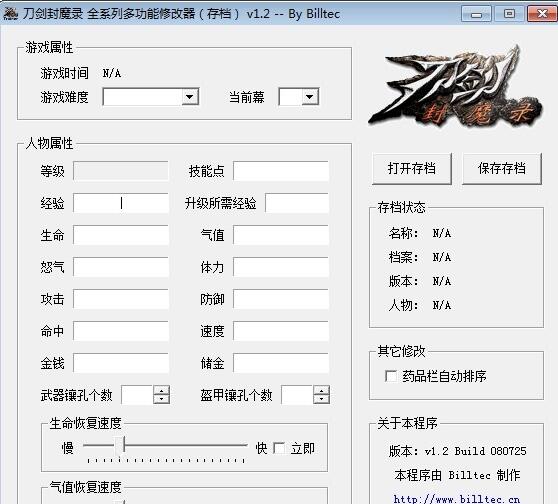Viewport: 558px width, 504px height.
Task: Decrease 盔甲镶孔个数 with down arrow
Action: tap(321, 399)
